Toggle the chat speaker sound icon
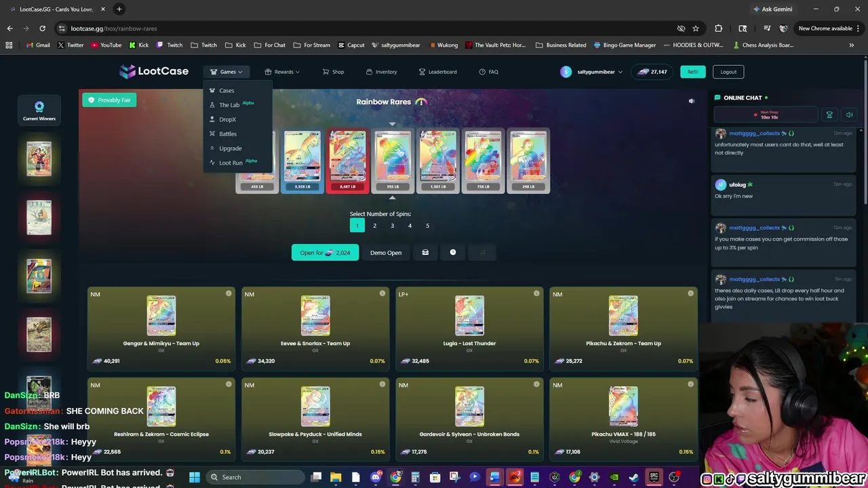Screen dimensions: 868x488 (849, 115)
